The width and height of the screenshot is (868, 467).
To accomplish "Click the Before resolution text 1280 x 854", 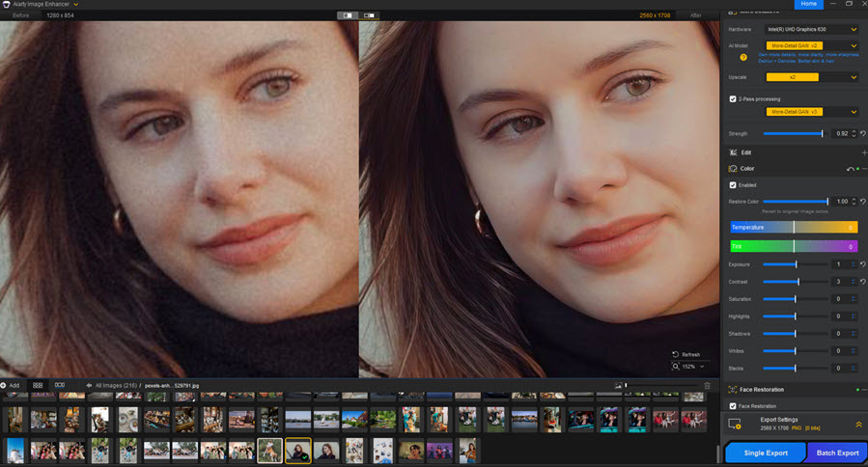I will pos(60,15).
